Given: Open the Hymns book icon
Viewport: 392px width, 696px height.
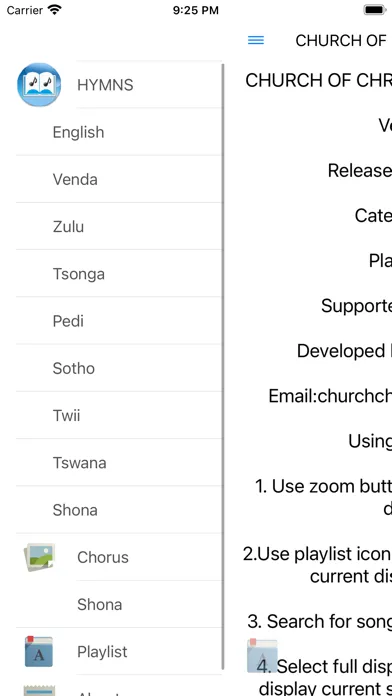Looking at the screenshot, I should [x=39, y=85].
